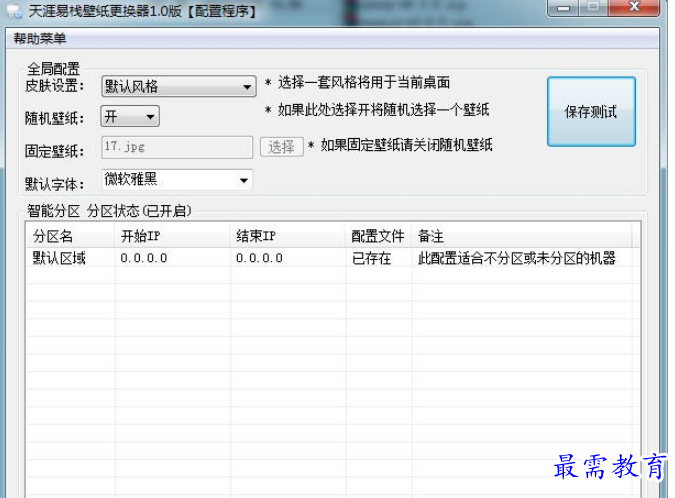This screenshot has height=498, width=675.
Task: Click the maximize button in title bar
Action: (593, 8)
